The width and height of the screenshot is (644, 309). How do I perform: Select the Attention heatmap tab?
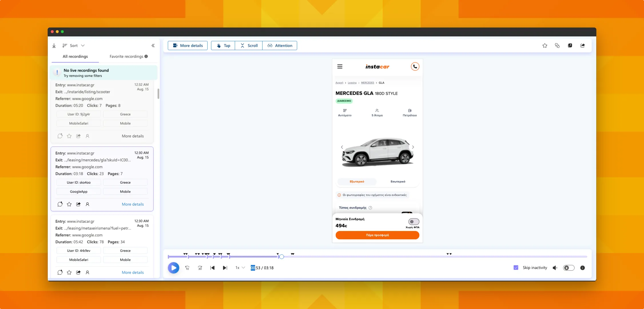coord(280,46)
